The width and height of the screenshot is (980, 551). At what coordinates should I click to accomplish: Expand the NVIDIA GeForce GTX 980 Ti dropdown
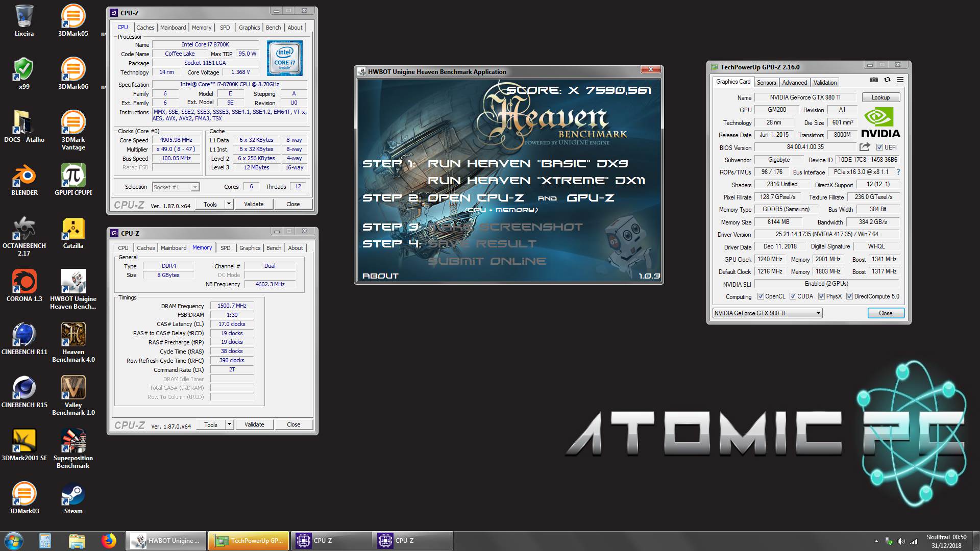(x=818, y=313)
